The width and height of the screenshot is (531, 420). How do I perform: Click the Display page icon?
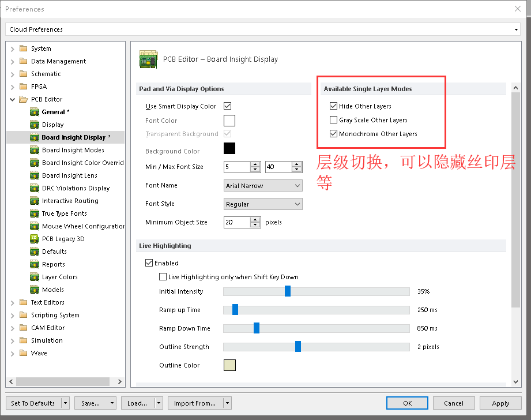tap(35, 125)
